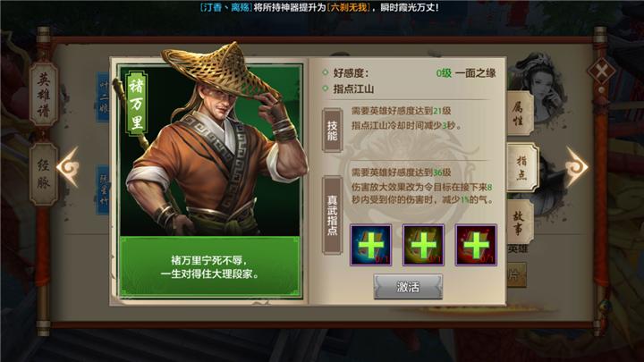Click the 褚万里 hero portrait card

(210, 181)
